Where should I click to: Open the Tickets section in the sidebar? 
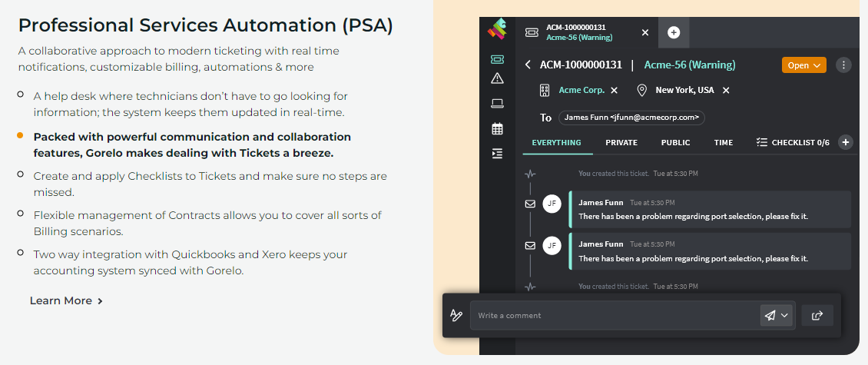pyautogui.click(x=497, y=59)
